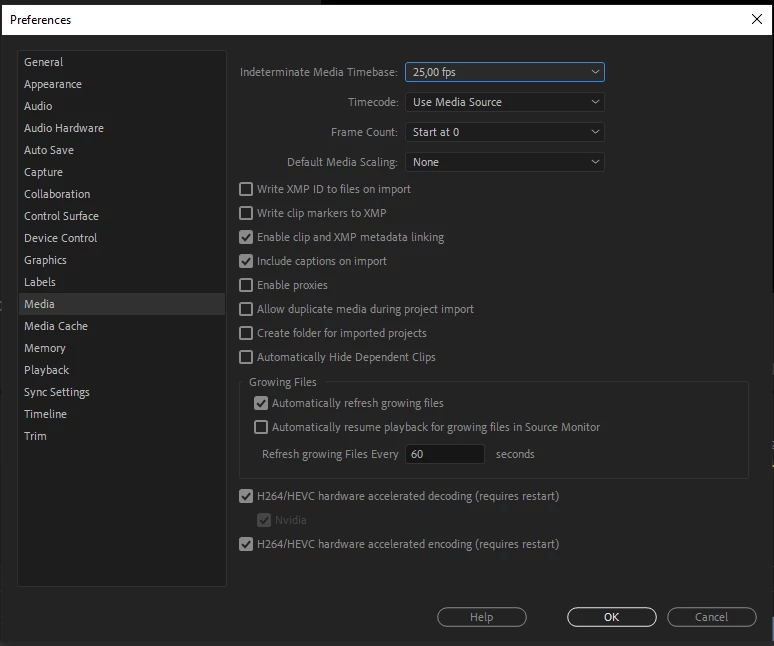Screen dimensions: 774x646
Task: Toggle H264/HEVC hardware accelerated decoding
Action: (x=246, y=496)
